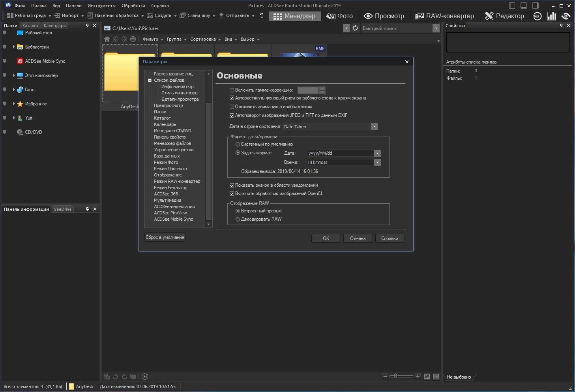Viewport: 575px width, 392px height.
Task: Open the date format yyyy/MM/dd dropdown
Action: pyautogui.click(x=377, y=153)
